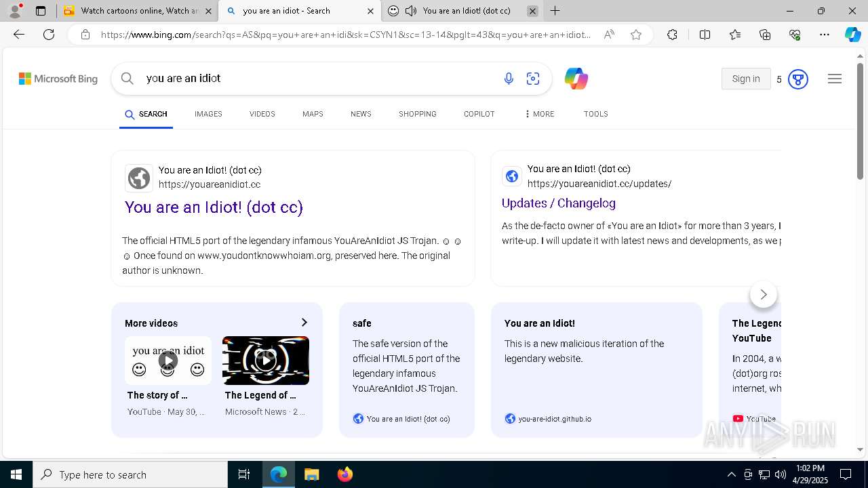
Task: Open Bing hamburger settings menu
Action: point(835,79)
